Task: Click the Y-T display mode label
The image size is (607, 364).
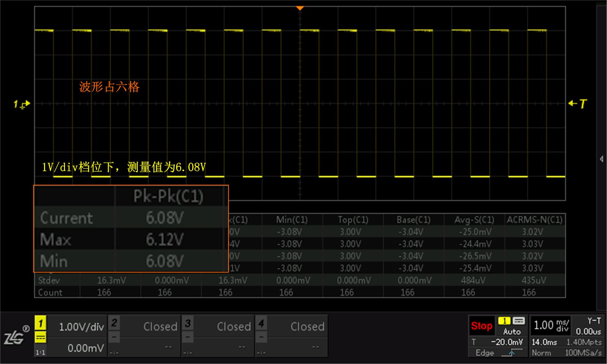Action: coord(594,321)
